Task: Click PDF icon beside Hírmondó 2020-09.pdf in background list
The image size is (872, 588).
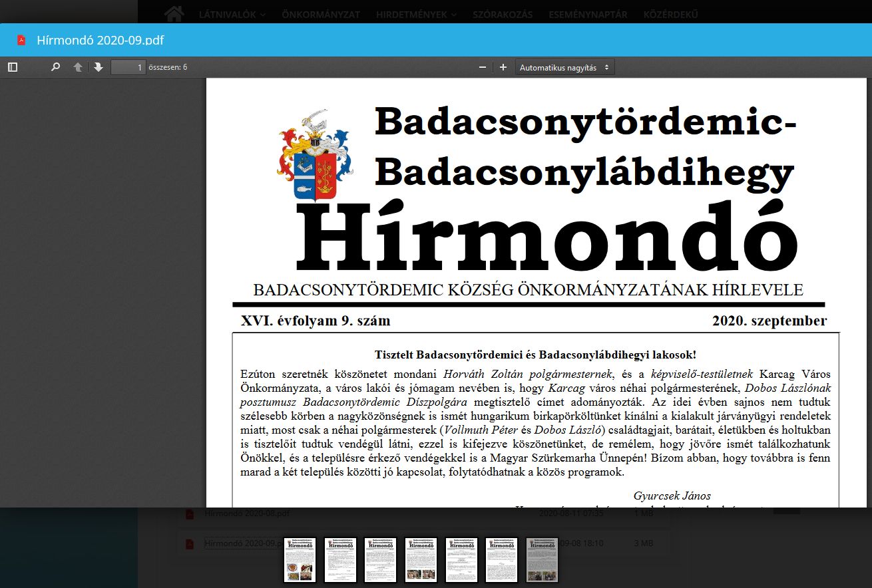Action: point(190,543)
